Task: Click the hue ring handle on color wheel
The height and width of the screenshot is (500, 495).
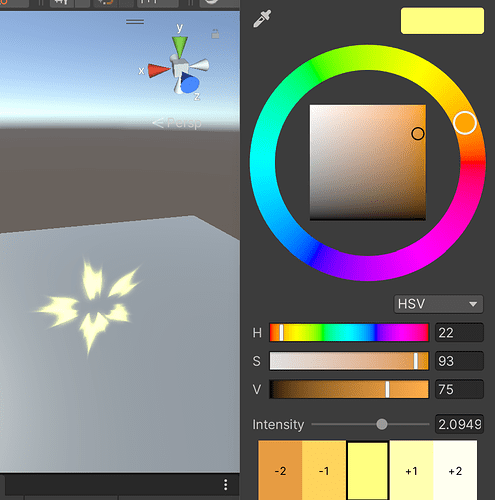Action: (x=465, y=123)
